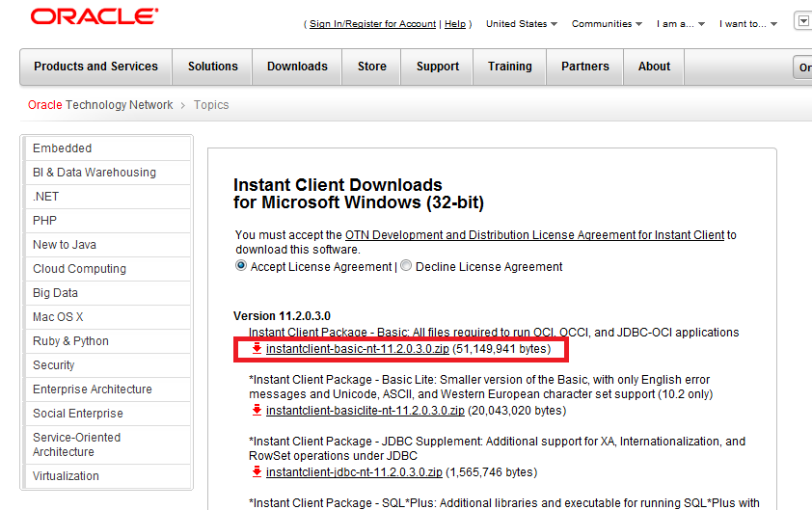The height and width of the screenshot is (510, 812).
Task: Open .NET topic in sidebar
Action: click(107, 197)
